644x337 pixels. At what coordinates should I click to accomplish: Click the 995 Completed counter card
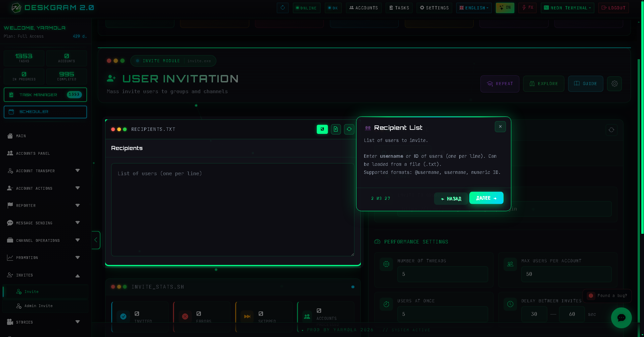click(x=67, y=76)
